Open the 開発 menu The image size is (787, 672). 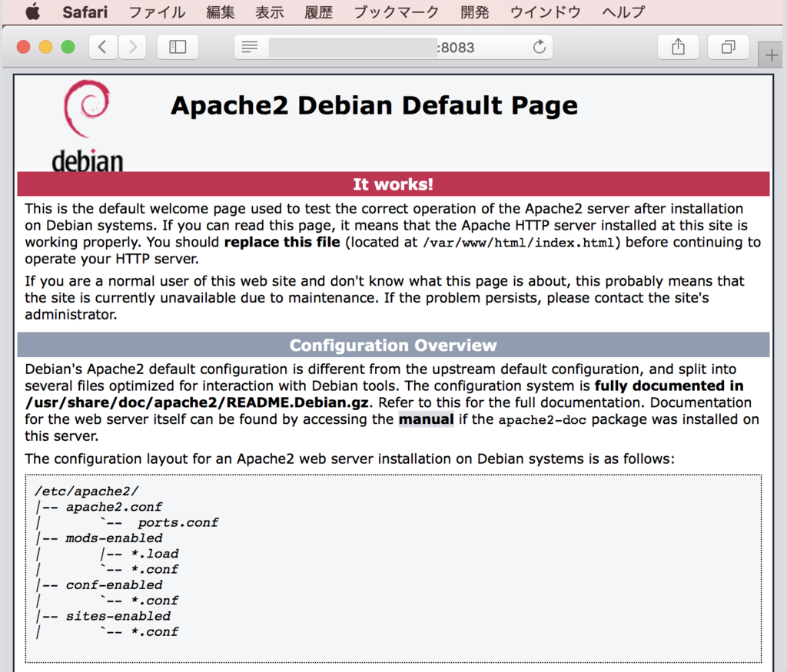[475, 12]
